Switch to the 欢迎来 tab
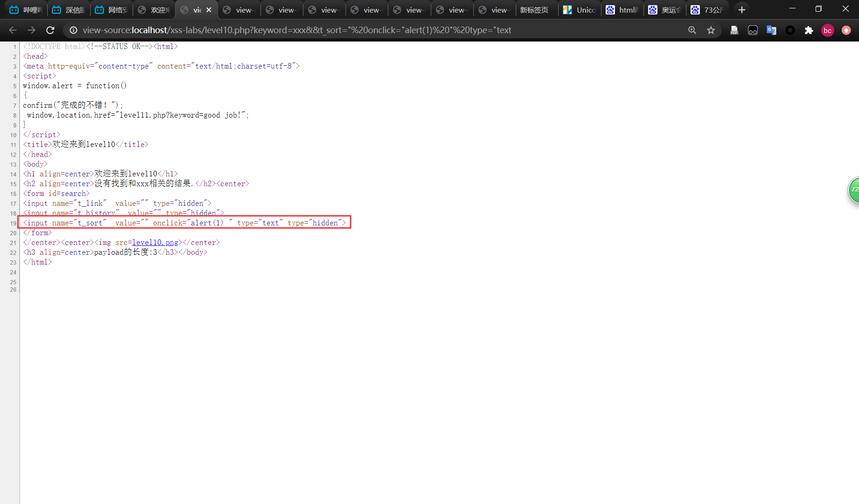 tap(154, 10)
